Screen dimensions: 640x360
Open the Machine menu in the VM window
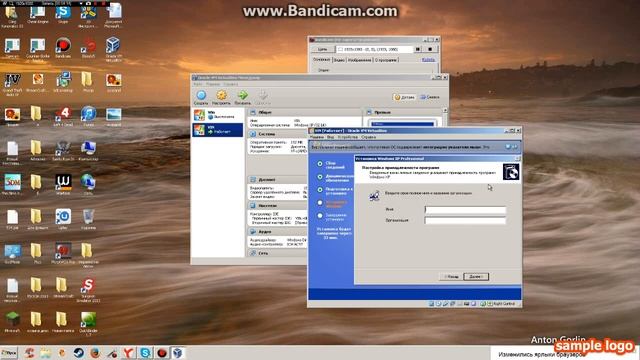(x=317, y=137)
